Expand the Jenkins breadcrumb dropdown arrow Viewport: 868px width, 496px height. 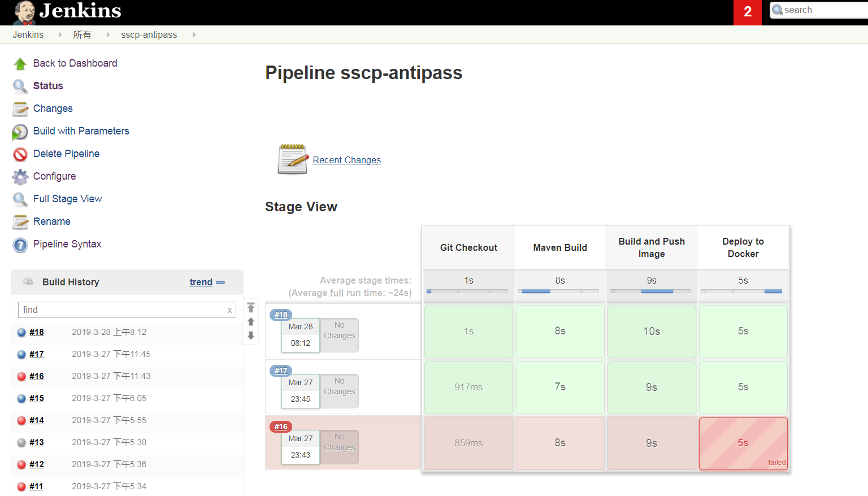60,35
